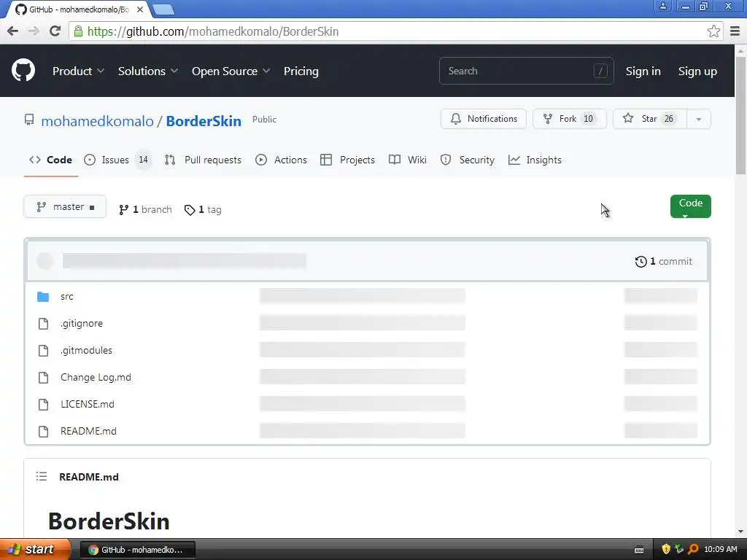This screenshot has height=560, width=747.
Task: Open Chrome hamburger menu
Action: coord(735,31)
